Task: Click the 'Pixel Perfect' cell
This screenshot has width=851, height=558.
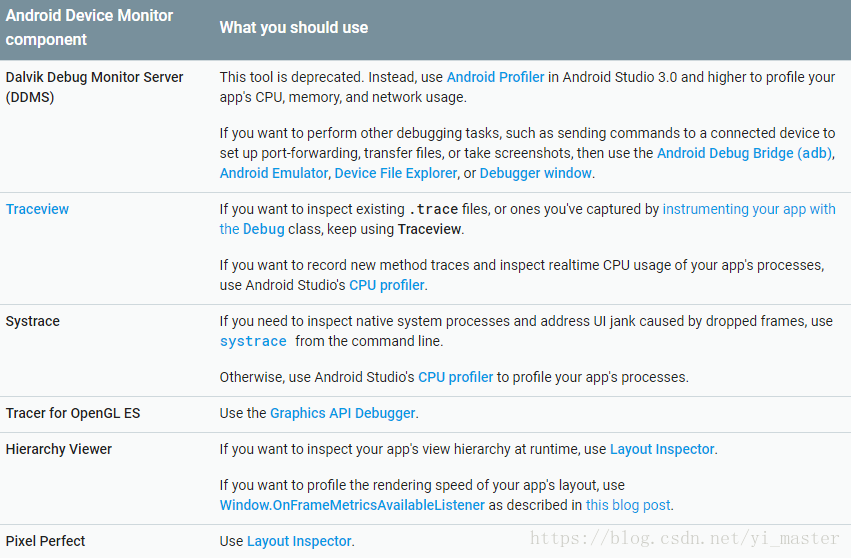Action: tap(45, 541)
